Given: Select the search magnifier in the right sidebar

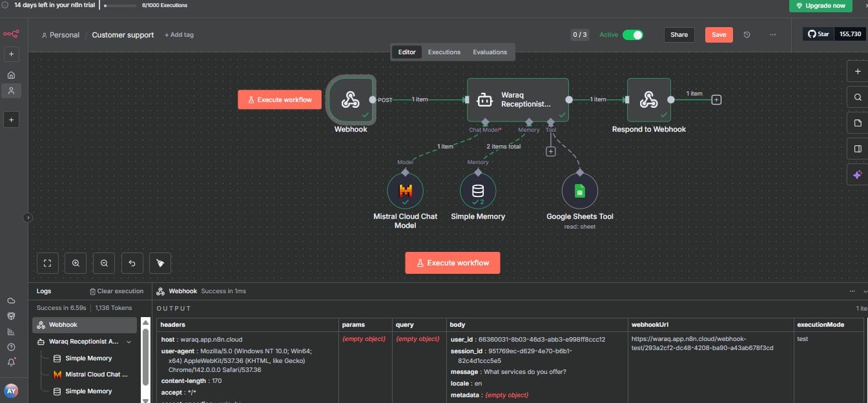Looking at the screenshot, I should [858, 97].
